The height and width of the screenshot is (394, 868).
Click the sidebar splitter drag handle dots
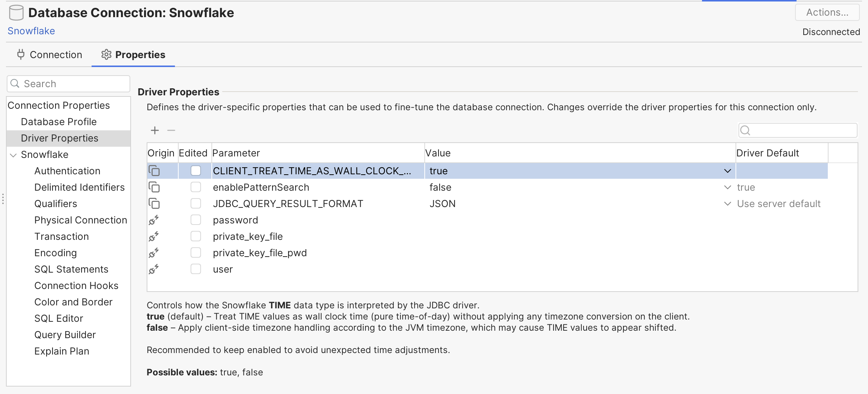3,199
